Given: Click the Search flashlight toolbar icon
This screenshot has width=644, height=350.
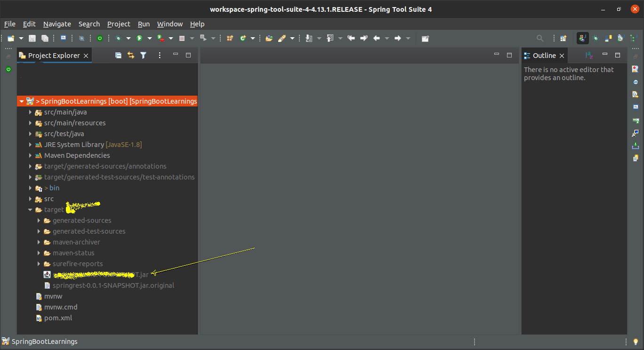Looking at the screenshot, I should click(x=282, y=38).
